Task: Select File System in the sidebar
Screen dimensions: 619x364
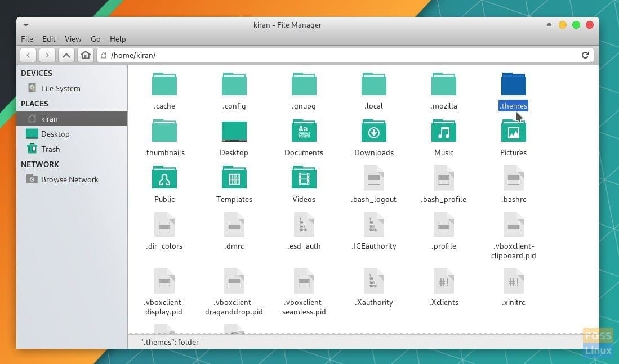Action: [x=72, y=88]
